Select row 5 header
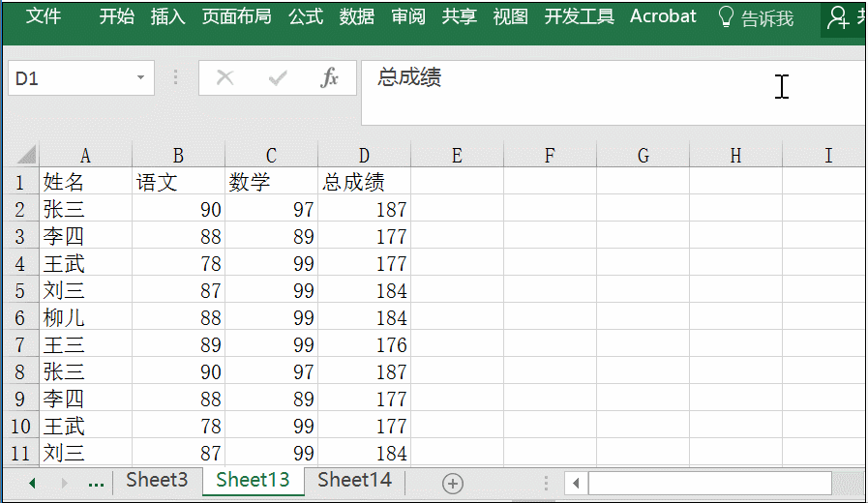This screenshot has height=503, width=868. (20, 290)
